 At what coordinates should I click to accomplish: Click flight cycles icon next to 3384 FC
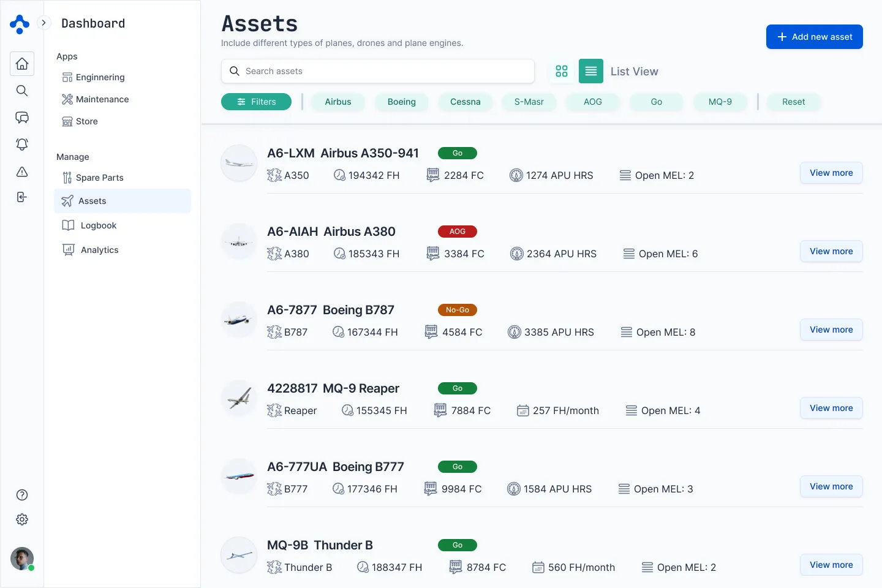[433, 254]
